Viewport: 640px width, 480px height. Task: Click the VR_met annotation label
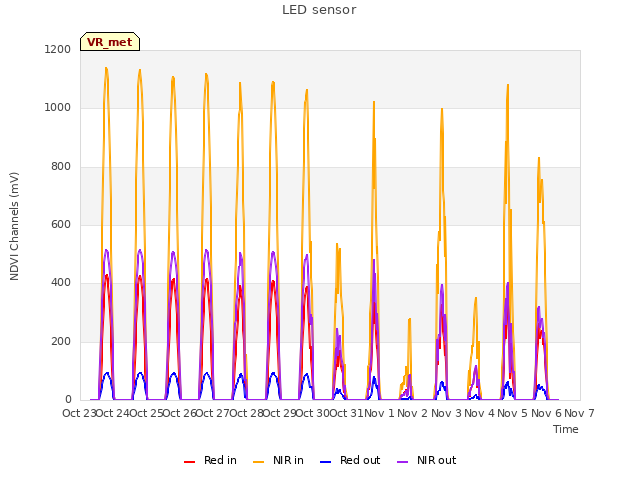110,42
